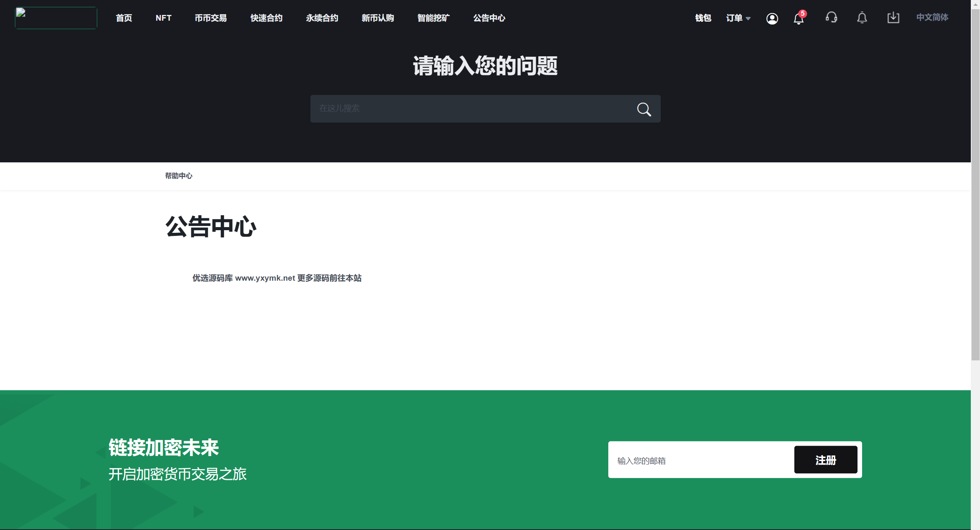
Task: Expand the 订单 orders dropdown
Action: click(x=738, y=18)
